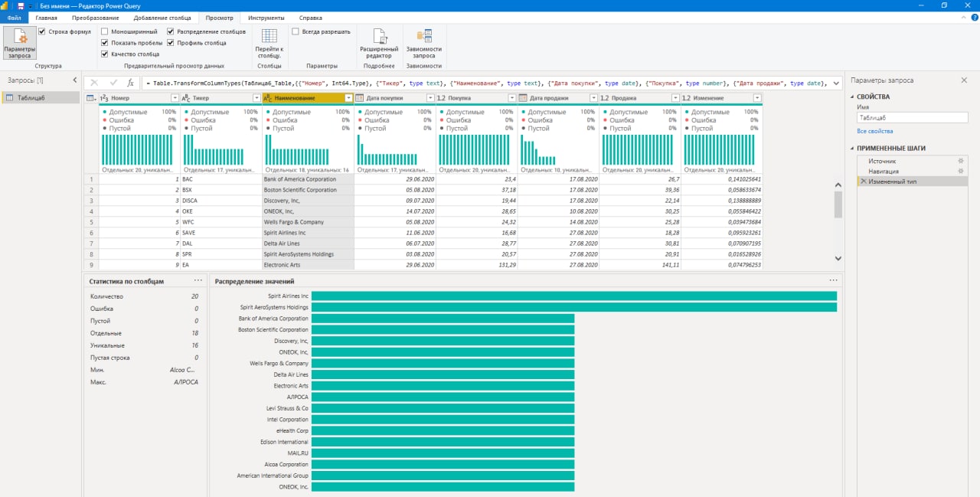Click Bank of America Corporation cell
Viewport: 980px width, 497px height.
(x=309, y=179)
